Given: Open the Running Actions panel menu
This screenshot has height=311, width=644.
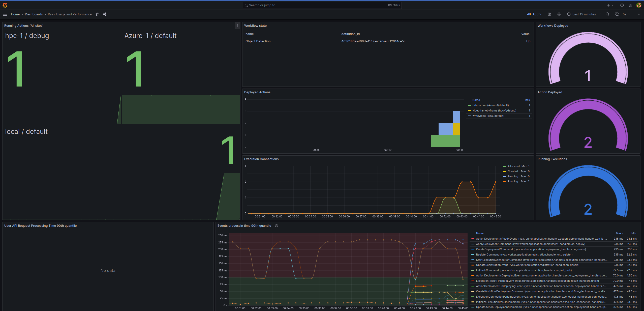Looking at the screenshot, I should coord(237,25).
